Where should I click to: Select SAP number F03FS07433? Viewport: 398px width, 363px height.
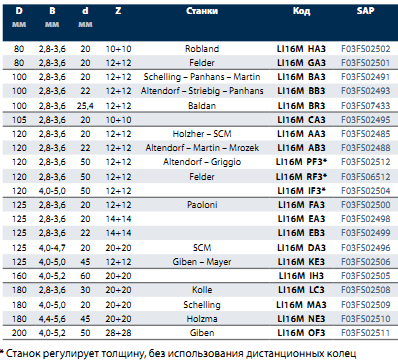(x=366, y=106)
